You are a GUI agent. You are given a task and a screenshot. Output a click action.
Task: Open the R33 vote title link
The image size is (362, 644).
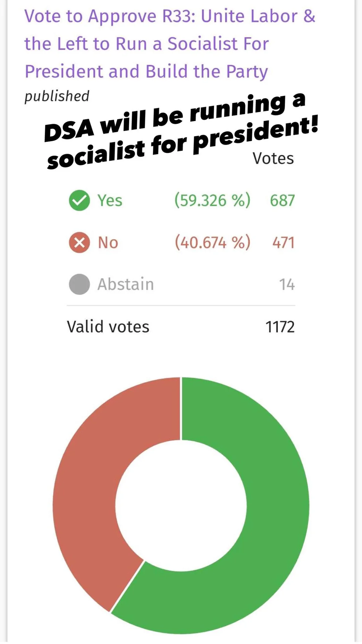click(x=170, y=44)
